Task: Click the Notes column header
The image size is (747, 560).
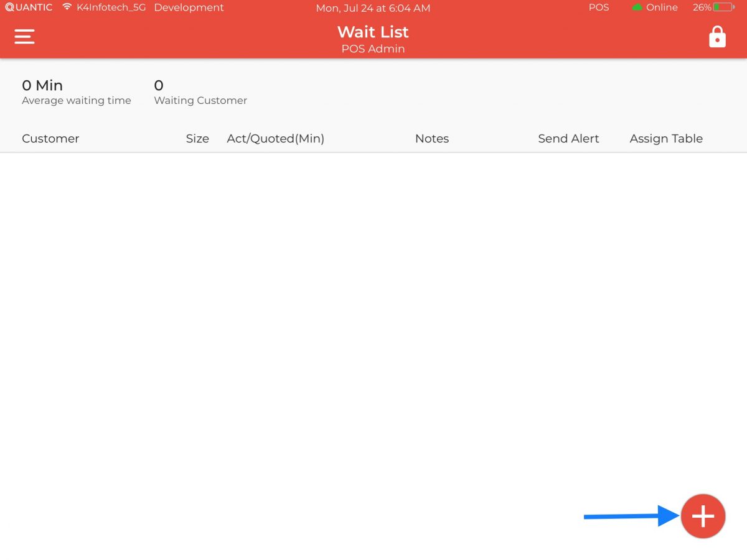Action: pyautogui.click(x=432, y=138)
